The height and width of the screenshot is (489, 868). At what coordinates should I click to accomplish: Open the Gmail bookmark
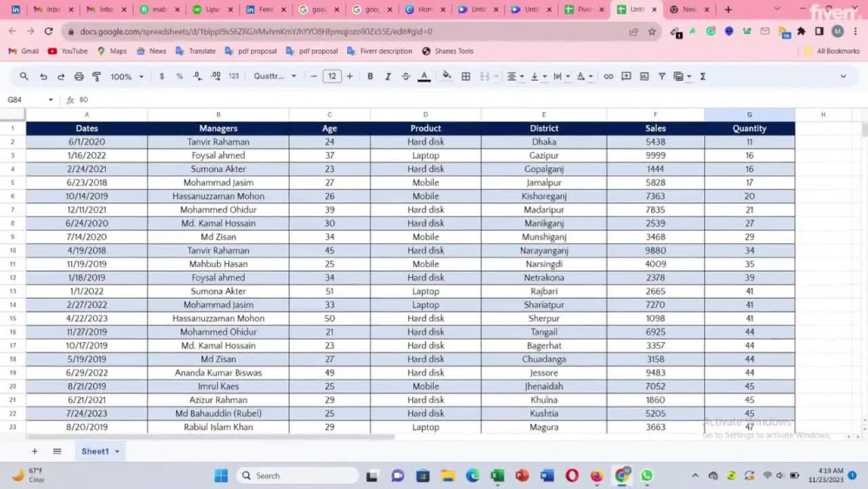pyautogui.click(x=23, y=51)
